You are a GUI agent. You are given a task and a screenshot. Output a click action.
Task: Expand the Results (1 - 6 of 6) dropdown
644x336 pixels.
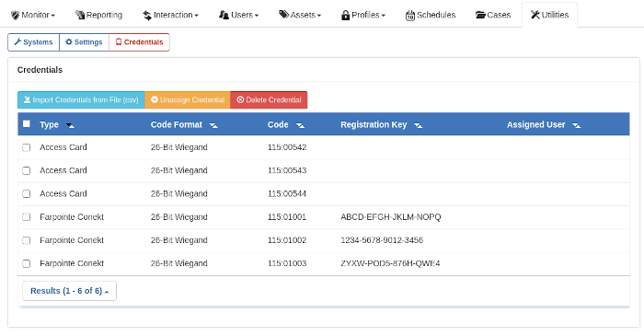[69, 291]
